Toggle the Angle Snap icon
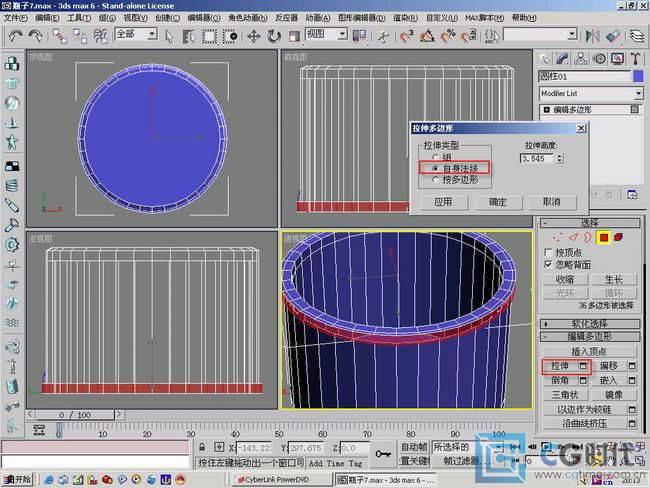Image resolution: width=650 pixels, height=488 pixels. (x=427, y=36)
